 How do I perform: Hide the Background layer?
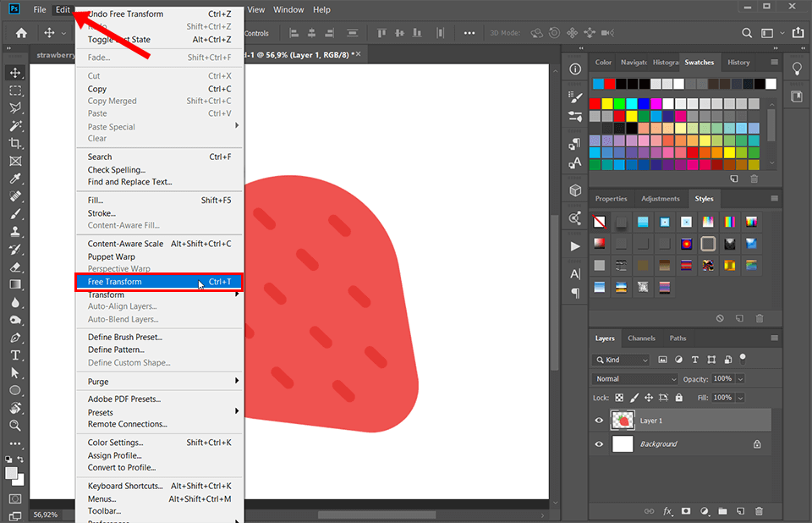coord(599,443)
